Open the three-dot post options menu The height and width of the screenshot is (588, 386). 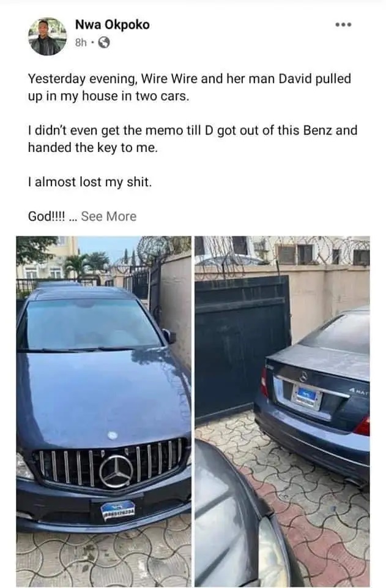[343, 24]
